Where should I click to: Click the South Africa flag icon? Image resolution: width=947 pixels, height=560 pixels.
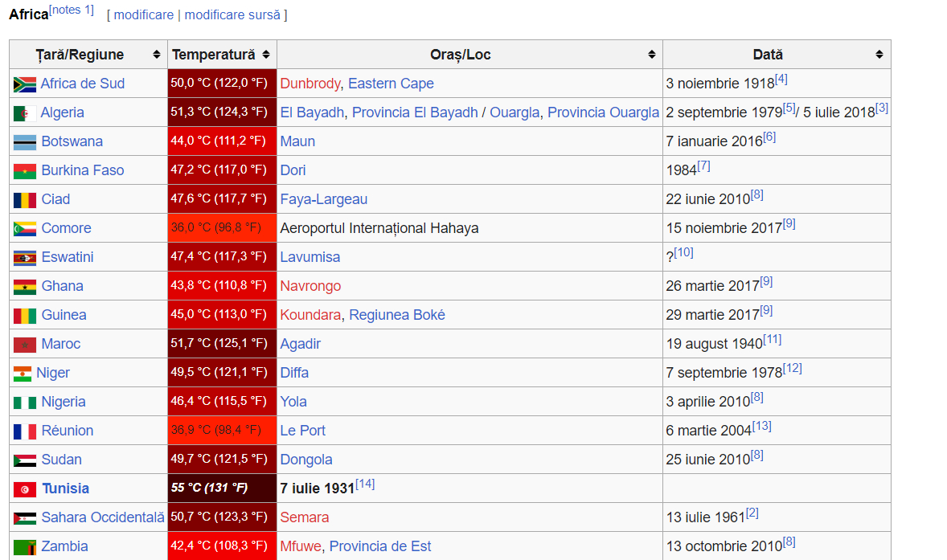(x=25, y=84)
